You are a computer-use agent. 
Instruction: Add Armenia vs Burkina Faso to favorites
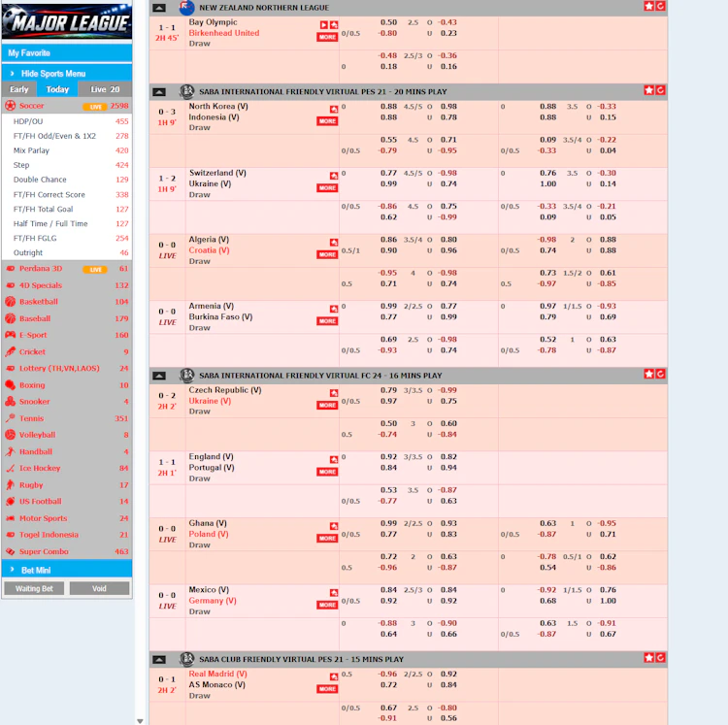click(334, 309)
